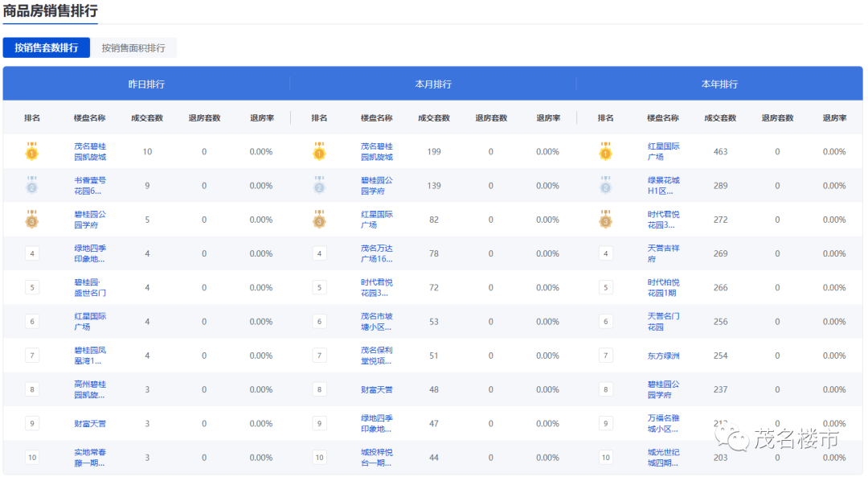Open 城投梓悦台一期... link
Screen dimensions: 868x477
point(377,458)
